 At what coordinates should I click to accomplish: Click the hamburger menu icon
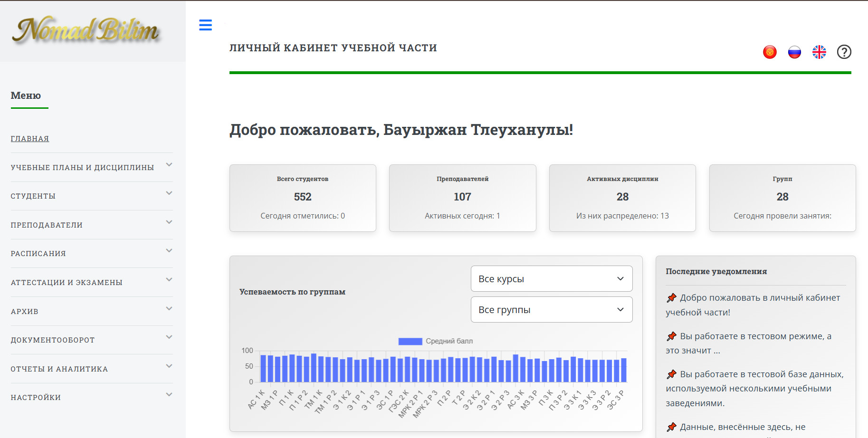point(205,25)
